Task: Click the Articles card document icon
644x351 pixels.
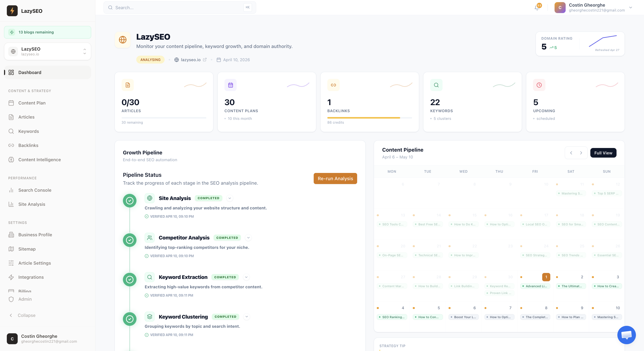Action: 128,85
